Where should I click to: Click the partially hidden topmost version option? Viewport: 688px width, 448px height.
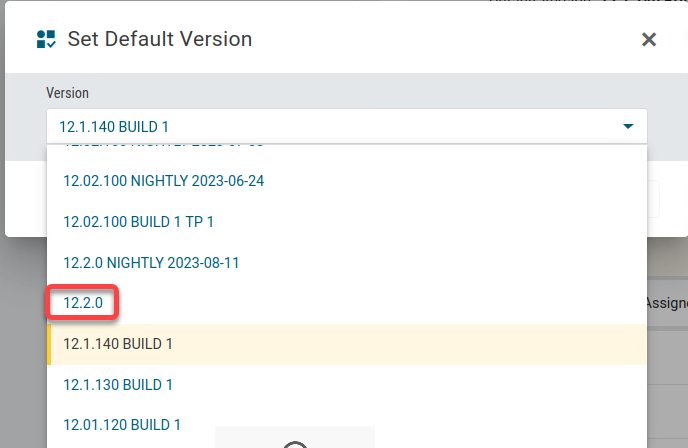(x=163, y=148)
